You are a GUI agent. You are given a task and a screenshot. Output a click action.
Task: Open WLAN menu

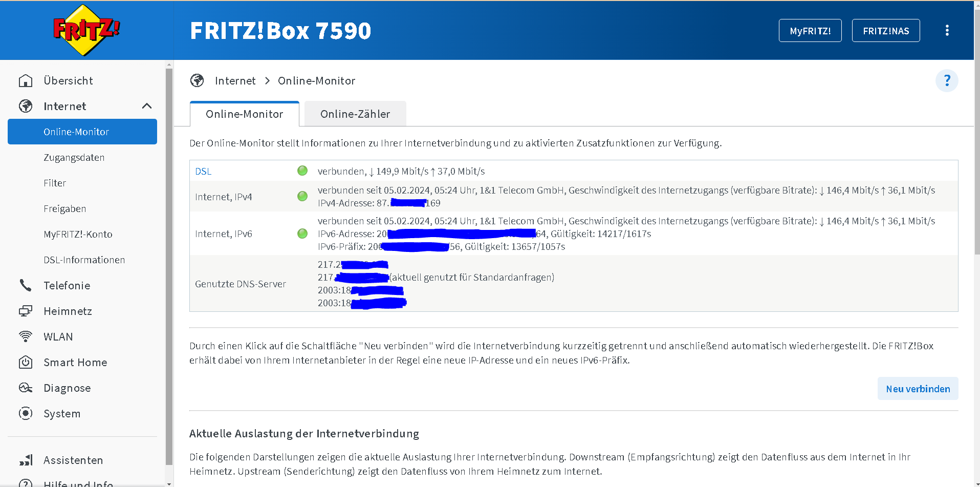[x=58, y=336]
